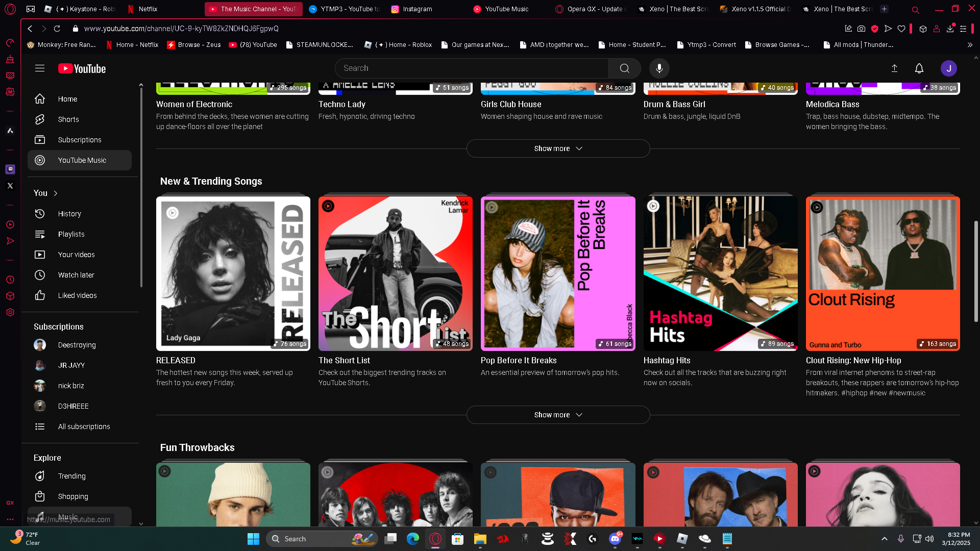980x551 pixels.
Task: Open YouTube notifications bell
Action: [919, 68]
